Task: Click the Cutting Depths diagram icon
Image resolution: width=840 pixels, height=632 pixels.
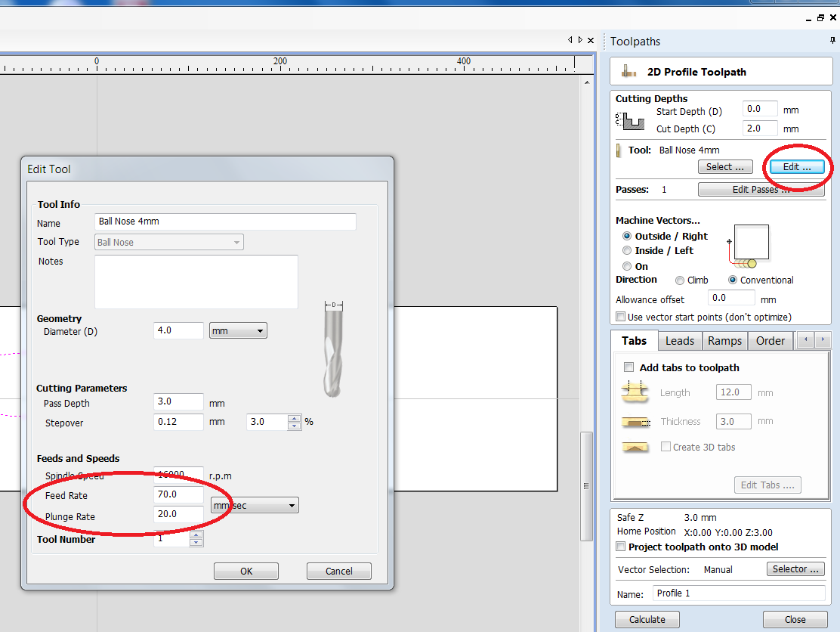Action: (629, 120)
